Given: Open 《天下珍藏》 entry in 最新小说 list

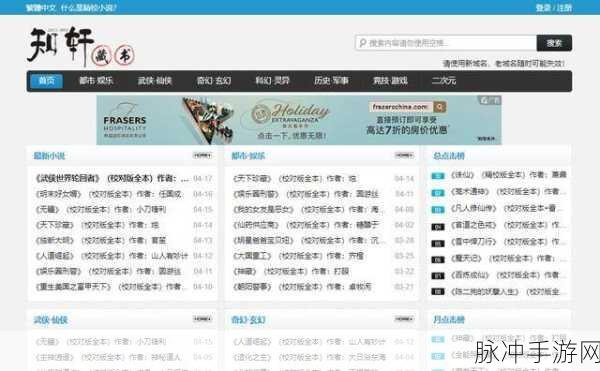Looking at the screenshot, I should (97, 225).
